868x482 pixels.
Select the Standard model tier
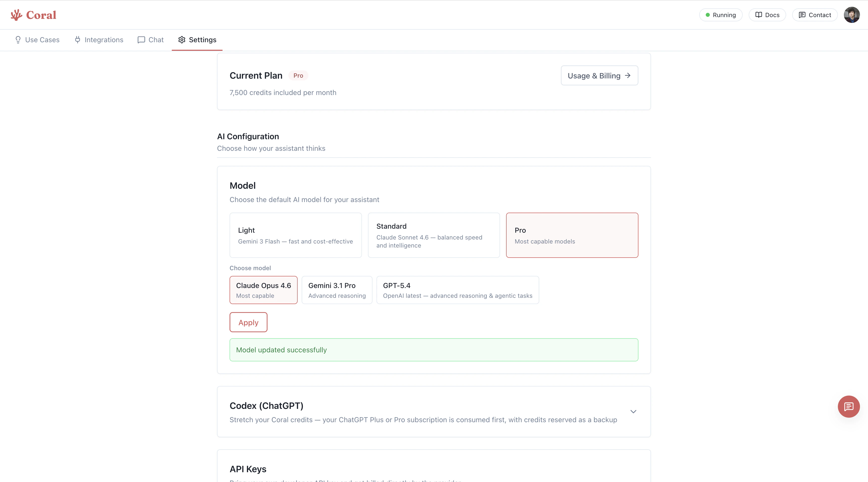coord(434,235)
